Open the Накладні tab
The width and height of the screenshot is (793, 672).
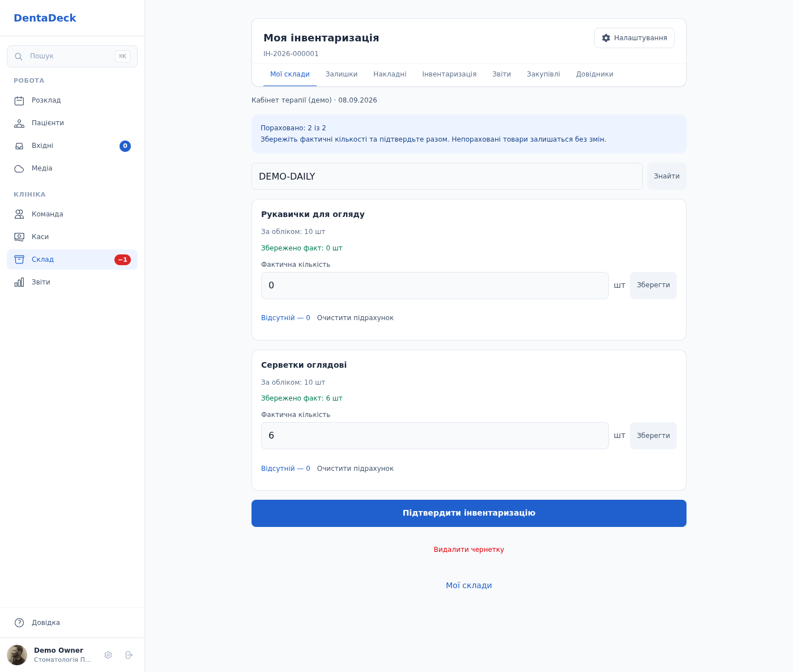pos(390,74)
